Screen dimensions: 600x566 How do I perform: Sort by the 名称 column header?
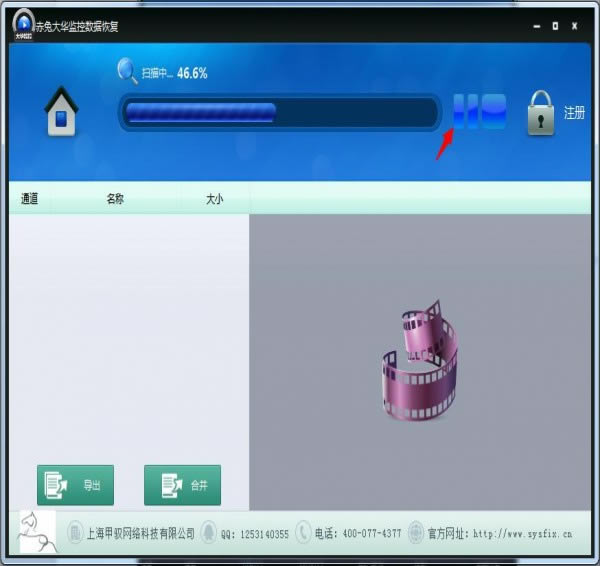115,199
